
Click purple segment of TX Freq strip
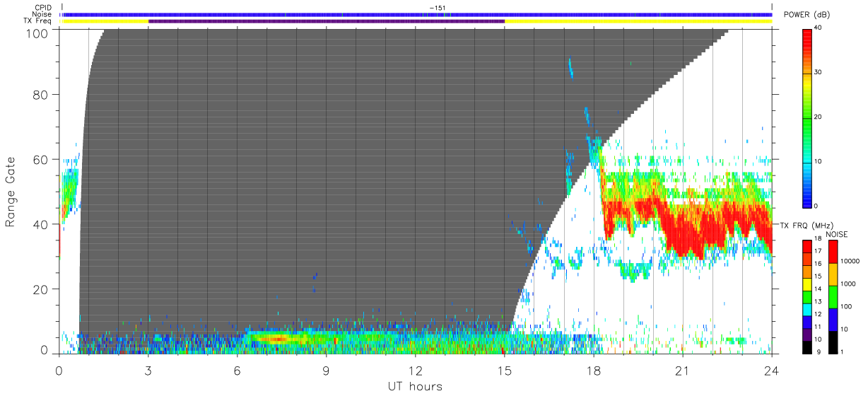click(327, 21)
